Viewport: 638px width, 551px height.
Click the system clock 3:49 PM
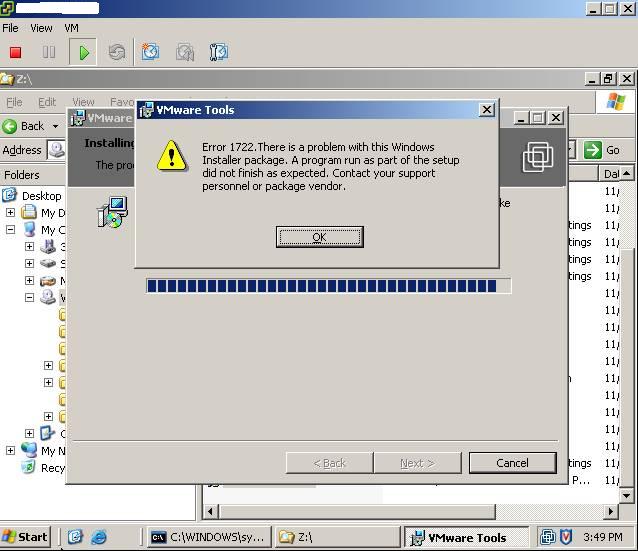[x=603, y=537]
